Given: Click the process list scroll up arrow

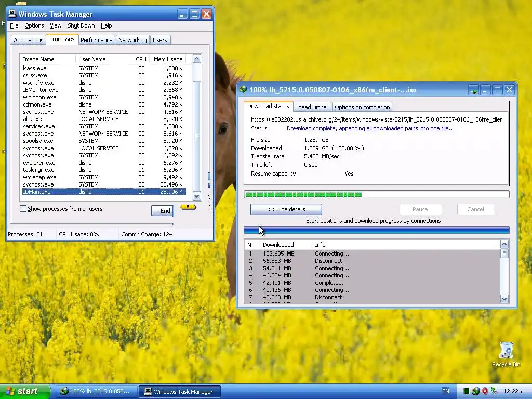Looking at the screenshot, I should click(197, 59).
